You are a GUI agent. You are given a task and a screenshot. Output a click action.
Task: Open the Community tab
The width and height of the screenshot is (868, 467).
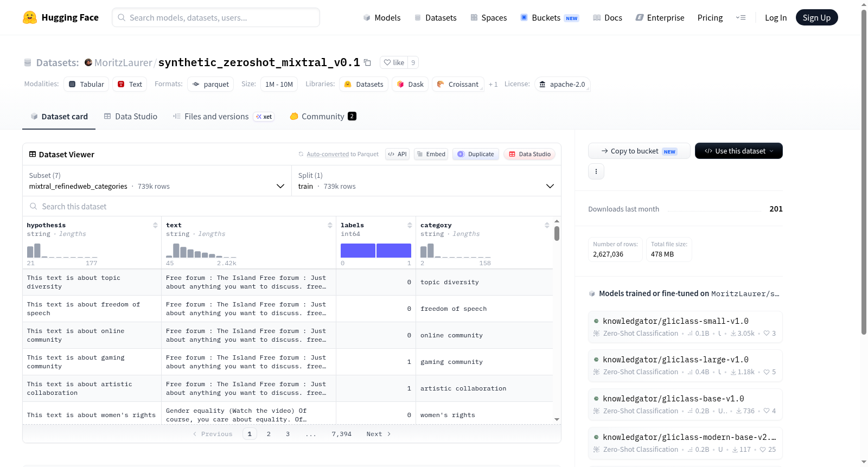click(323, 116)
